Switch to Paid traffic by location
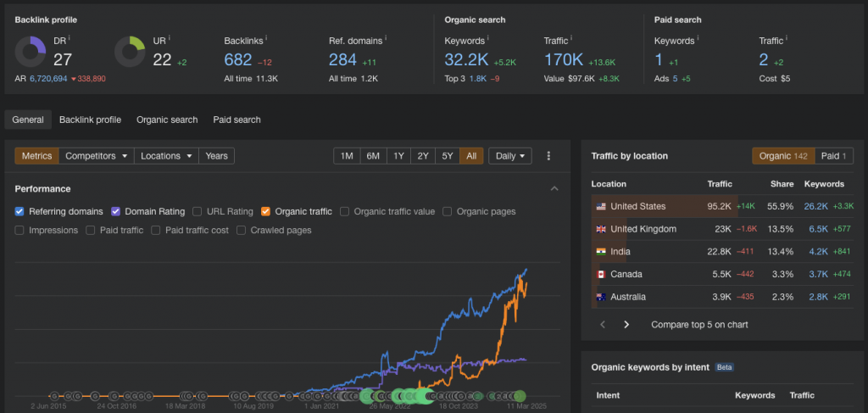Screen dimensions: 868x413 [834, 156]
